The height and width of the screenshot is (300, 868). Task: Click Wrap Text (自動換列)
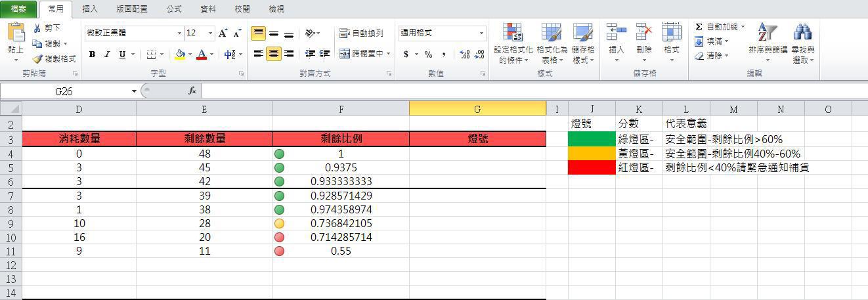pyautogui.click(x=362, y=33)
